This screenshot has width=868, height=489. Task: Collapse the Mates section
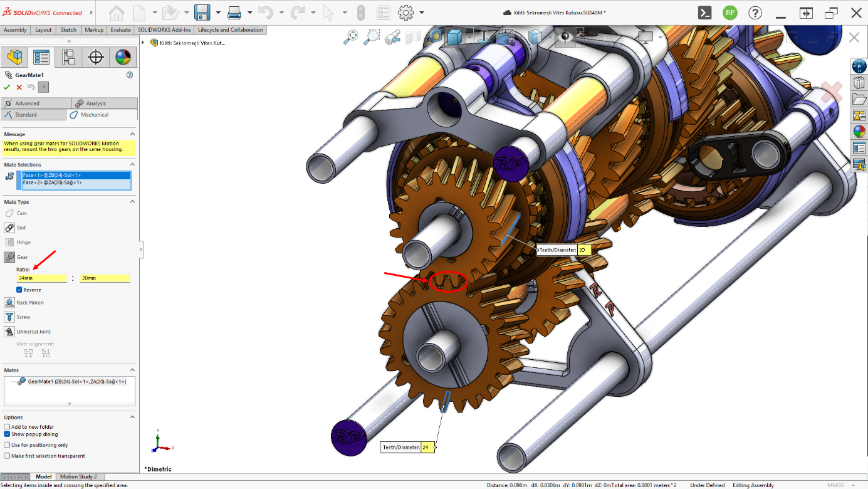132,370
